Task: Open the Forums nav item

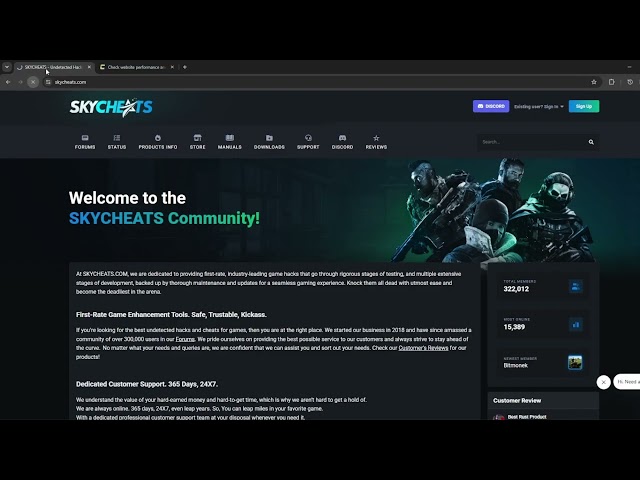Action: point(85,142)
